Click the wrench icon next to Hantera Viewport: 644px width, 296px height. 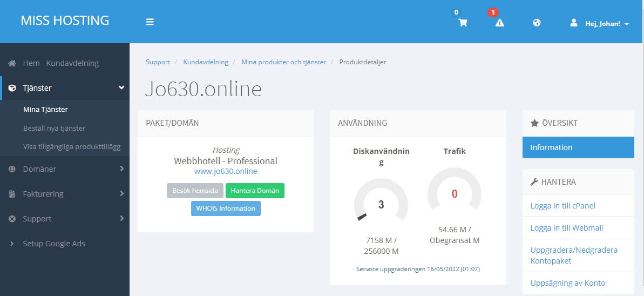coord(534,181)
